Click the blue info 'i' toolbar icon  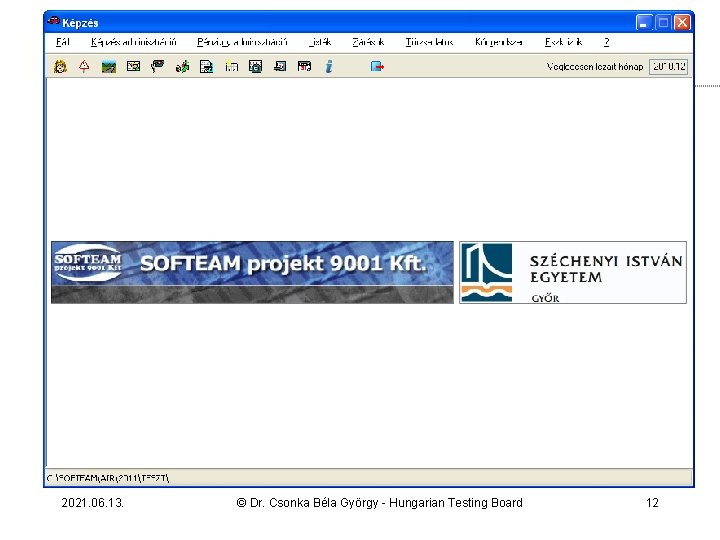(329, 67)
